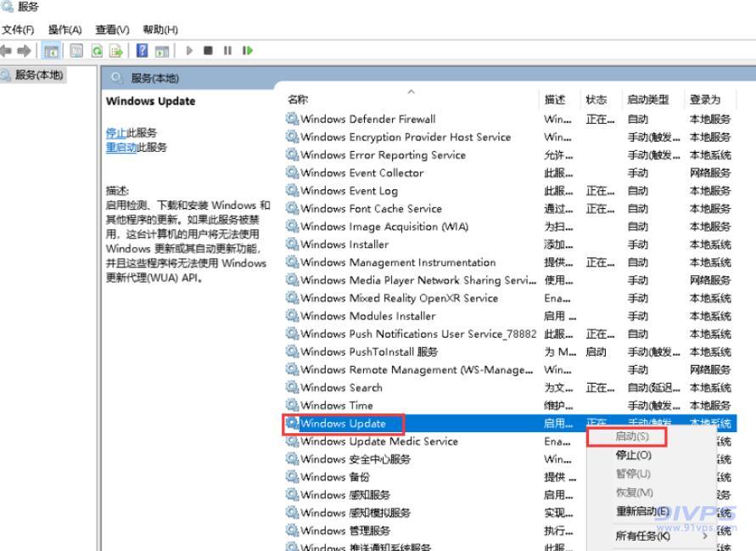756x551 pixels.
Task: Click the 停止 link in the description pane
Action: click(115, 132)
